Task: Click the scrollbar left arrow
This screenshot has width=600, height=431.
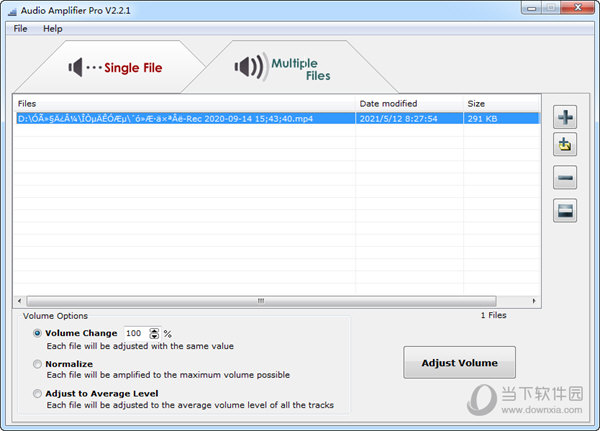Action: point(20,301)
